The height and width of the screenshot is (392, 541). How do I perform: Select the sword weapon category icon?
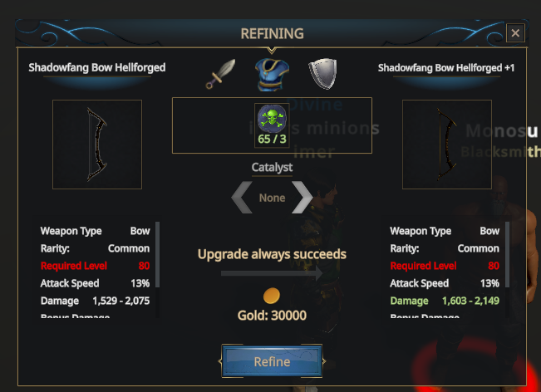[x=221, y=74]
